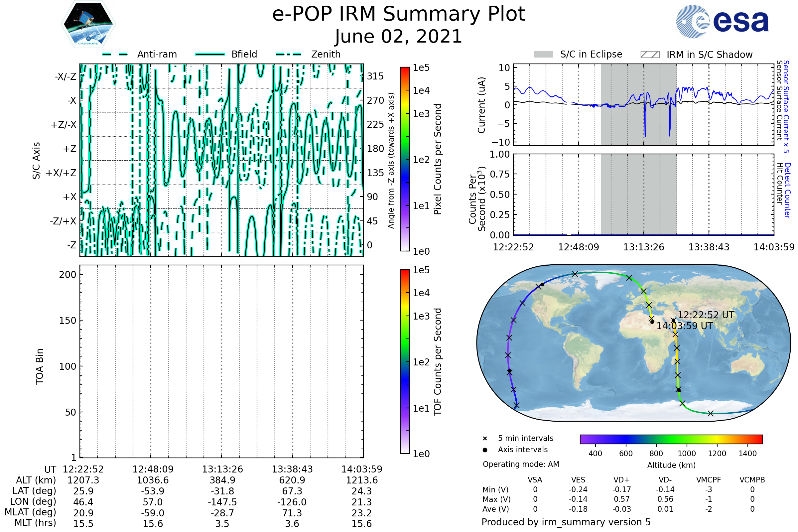
Task: Click the VMCPF column header in table
Action: point(709,480)
